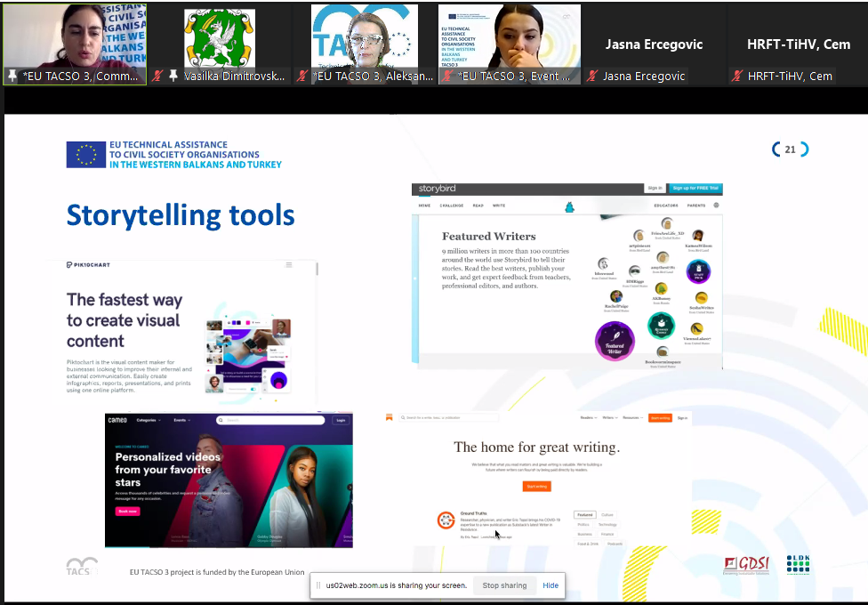Open the Substack Readers dropdown

[588, 418]
